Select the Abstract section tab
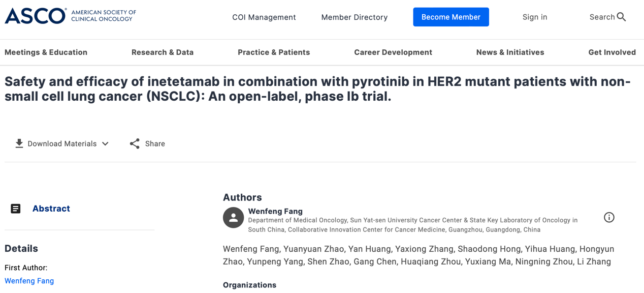Image resolution: width=644 pixels, height=293 pixels. click(x=51, y=209)
